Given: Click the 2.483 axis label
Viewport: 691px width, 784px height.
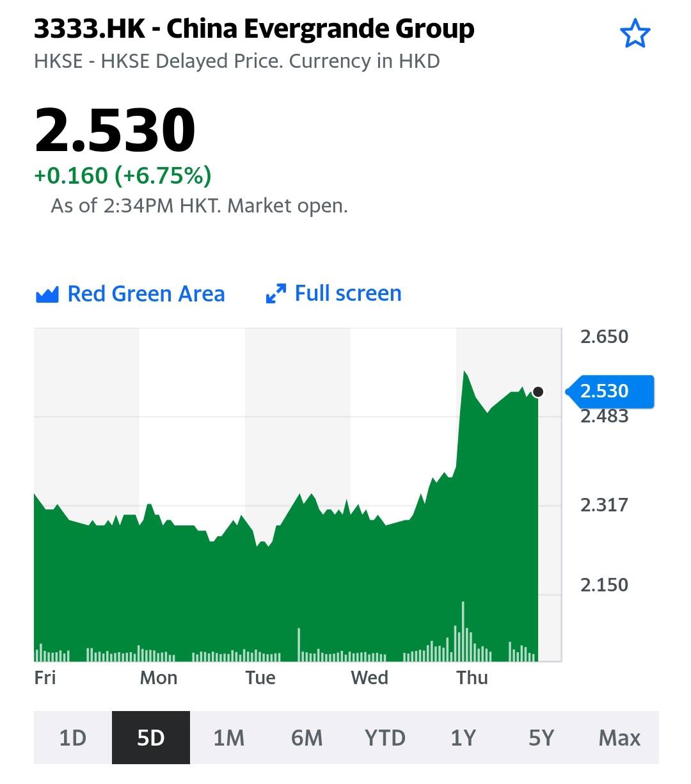Looking at the screenshot, I should pyautogui.click(x=604, y=417).
